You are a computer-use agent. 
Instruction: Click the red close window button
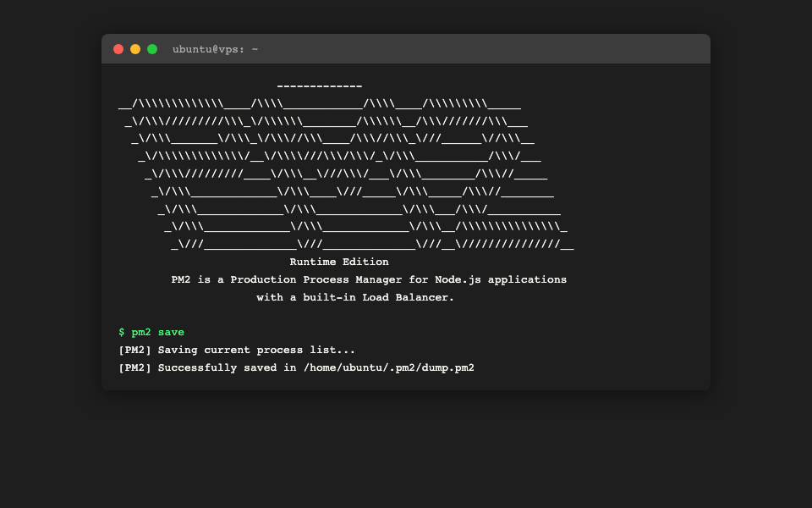coord(118,49)
